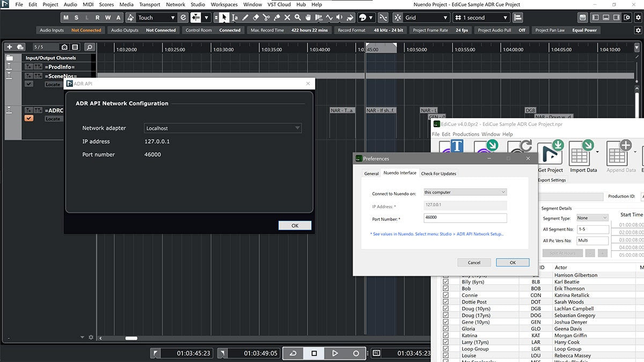This screenshot has width=644, height=362.
Task: Click Record transport button
Action: (356, 353)
